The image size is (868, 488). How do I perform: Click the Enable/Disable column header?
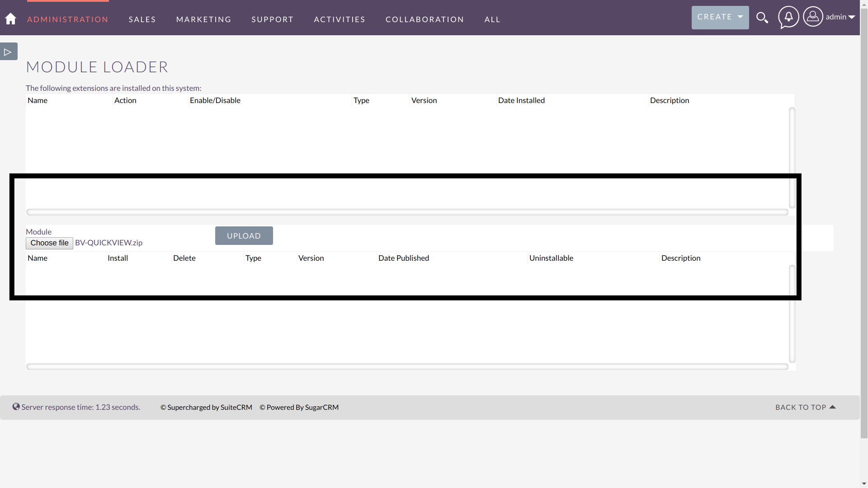(x=215, y=100)
